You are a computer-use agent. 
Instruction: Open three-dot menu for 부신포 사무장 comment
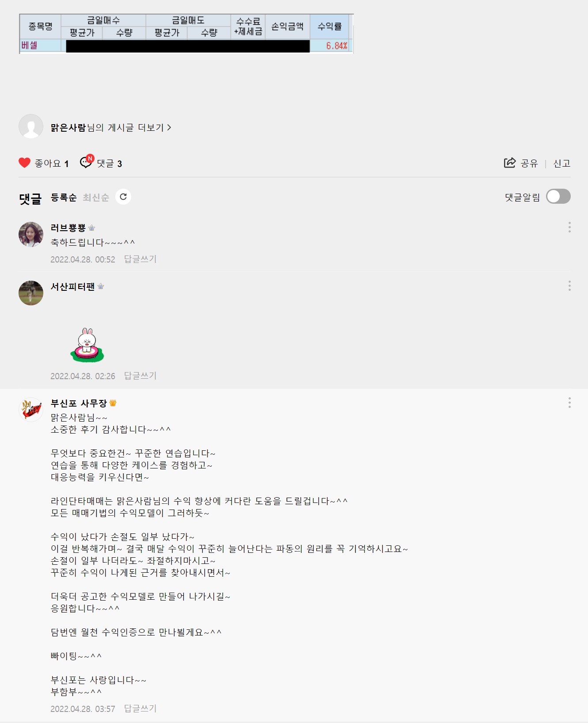click(x=569, y=403)
